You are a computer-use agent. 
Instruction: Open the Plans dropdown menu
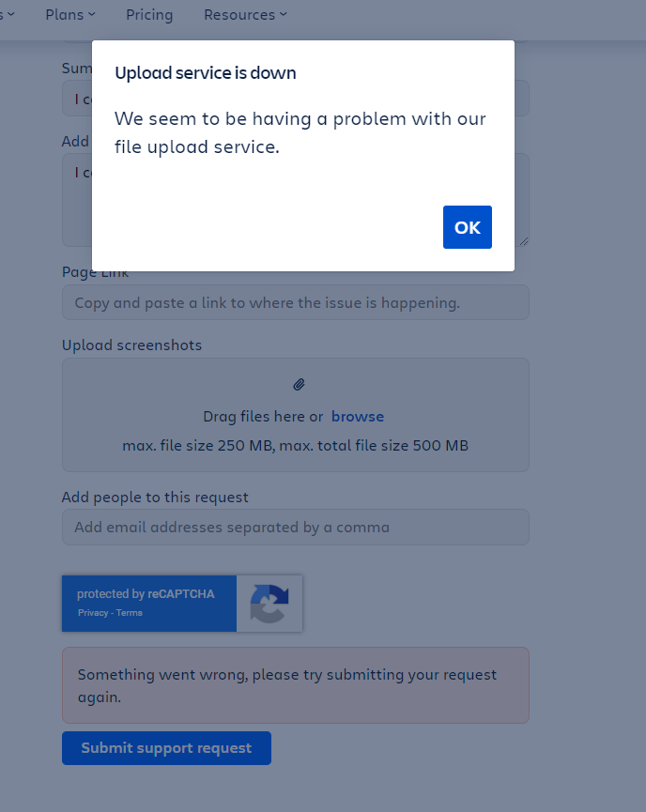69,14
